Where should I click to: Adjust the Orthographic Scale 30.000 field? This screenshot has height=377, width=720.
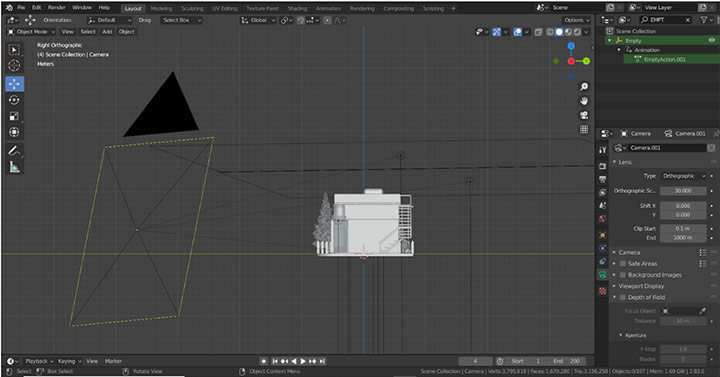(683, 191)
